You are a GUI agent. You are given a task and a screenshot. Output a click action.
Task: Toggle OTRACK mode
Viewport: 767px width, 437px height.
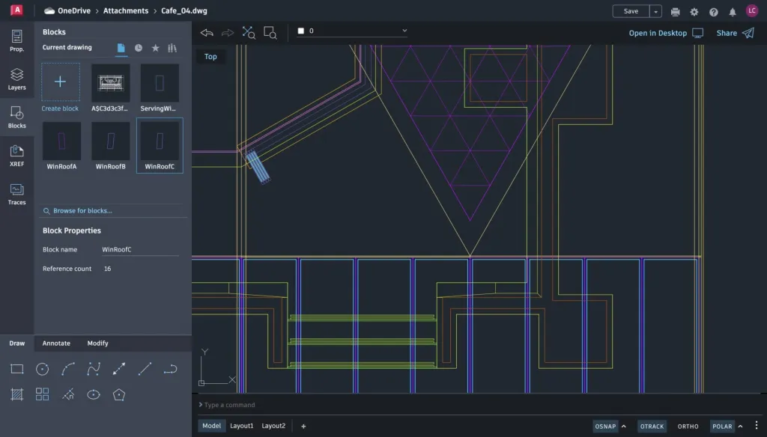coord(652,426)
